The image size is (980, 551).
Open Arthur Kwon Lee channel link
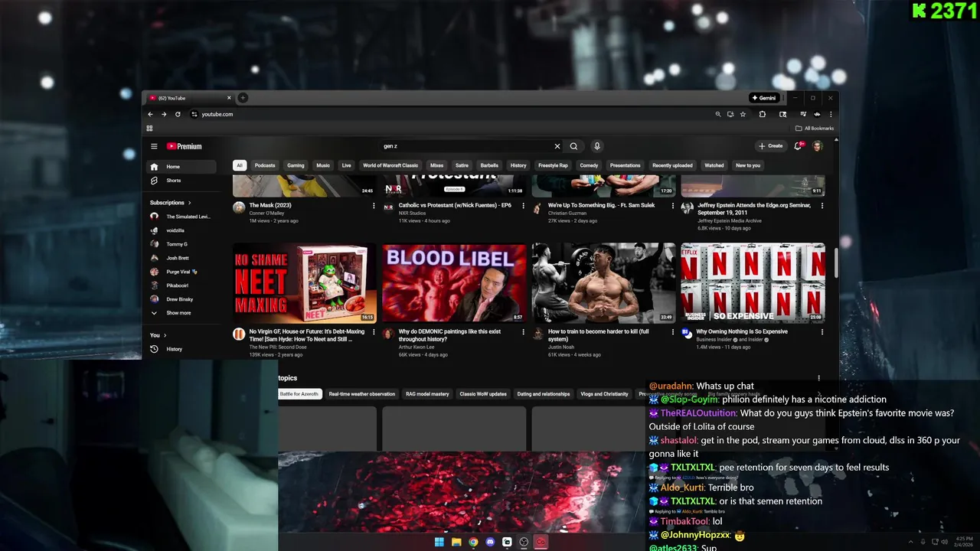point(417,347)
